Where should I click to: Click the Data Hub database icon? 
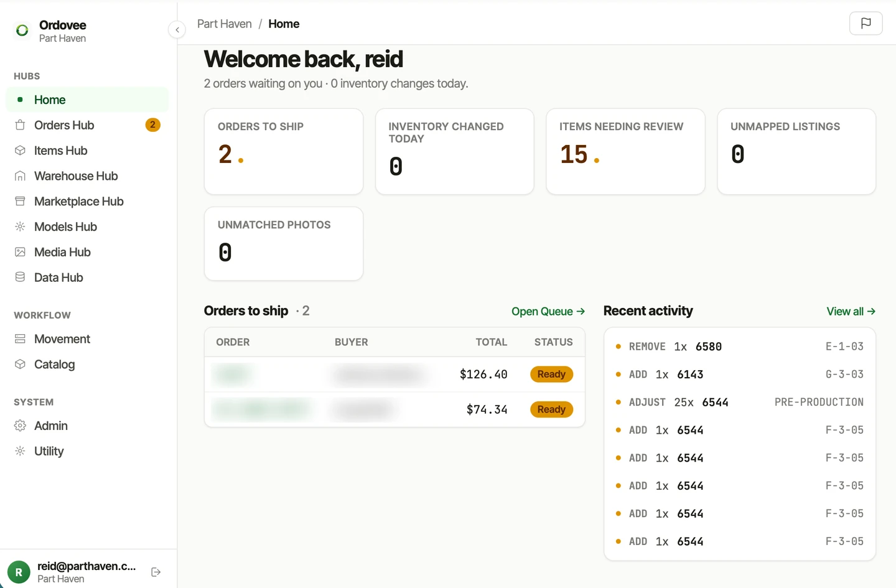[x=20, y=278]
